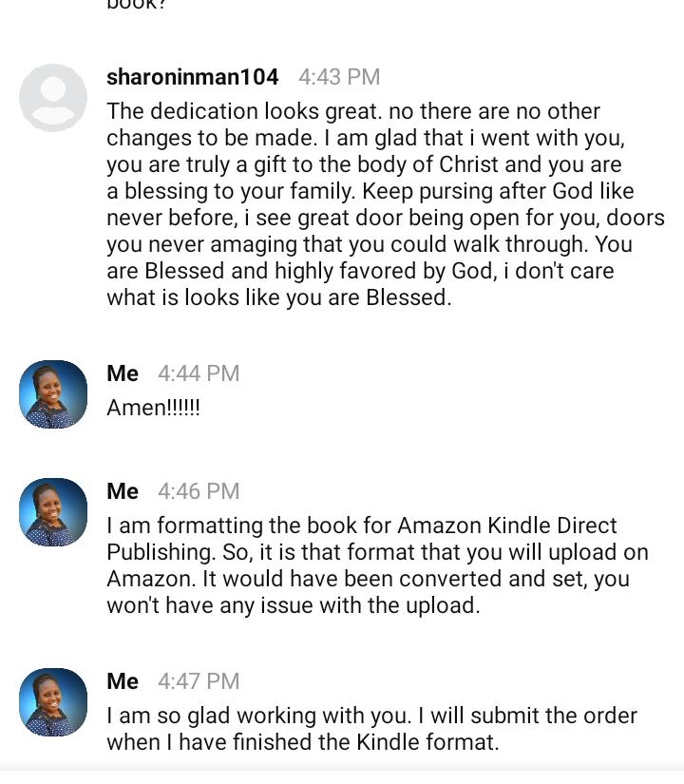Tap the avatar beside the 4:47 PM message
Image resolution: width=684 pixels, height=784 pixels.
point(53,702)
